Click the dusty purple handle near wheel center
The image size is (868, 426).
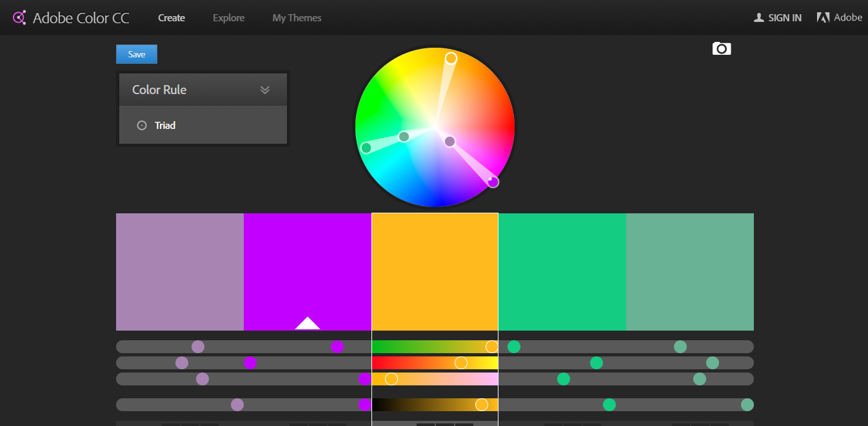449,141
